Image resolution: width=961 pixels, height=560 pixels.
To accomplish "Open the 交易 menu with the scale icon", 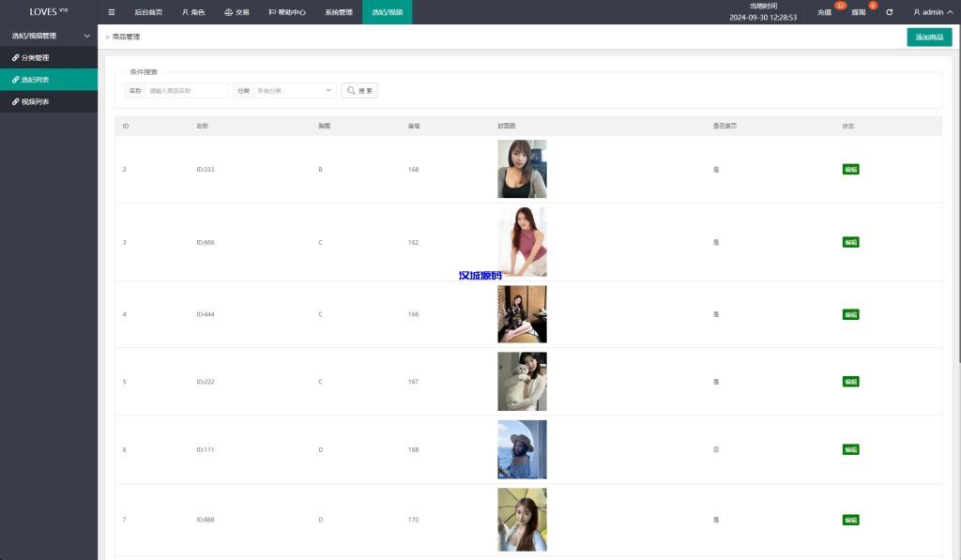I will (x=236, y=12).
